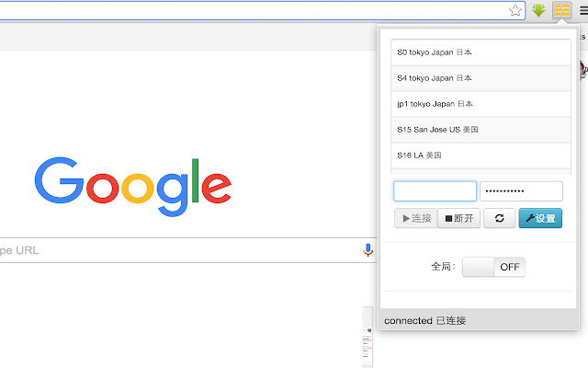Screen dimensions: 588x368
Task: Toggle the 全局 global mode switch
Action: point(493,267)
